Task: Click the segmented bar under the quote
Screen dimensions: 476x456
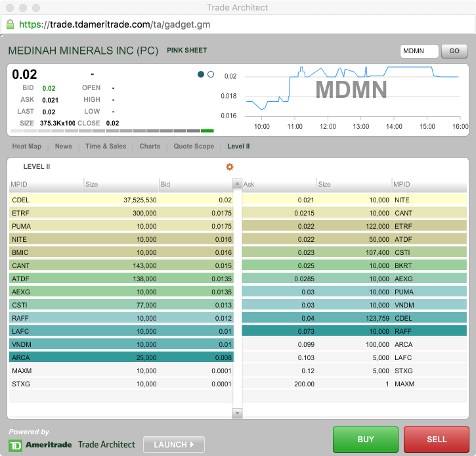Action: tap(112, 131)
